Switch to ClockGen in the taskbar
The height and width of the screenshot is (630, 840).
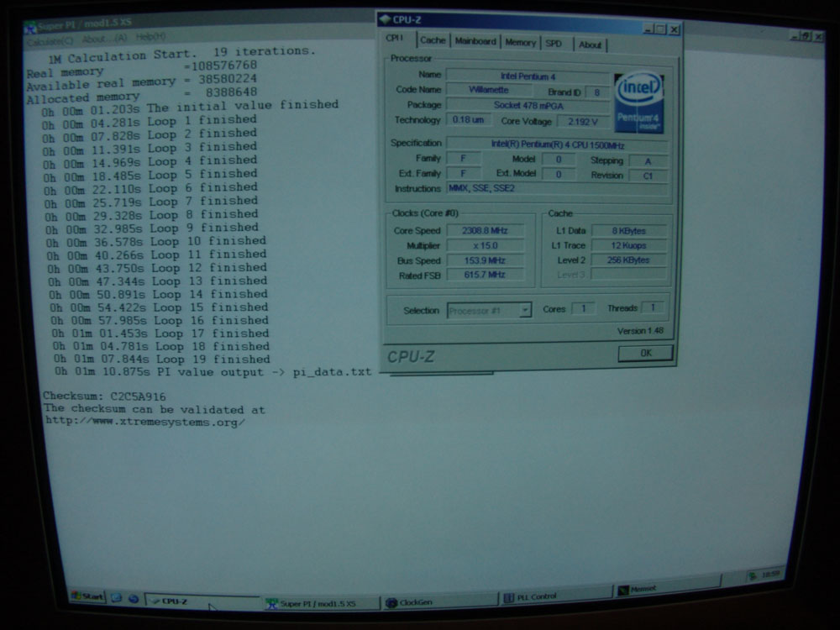pyautogui.click(x=440, y=601)
